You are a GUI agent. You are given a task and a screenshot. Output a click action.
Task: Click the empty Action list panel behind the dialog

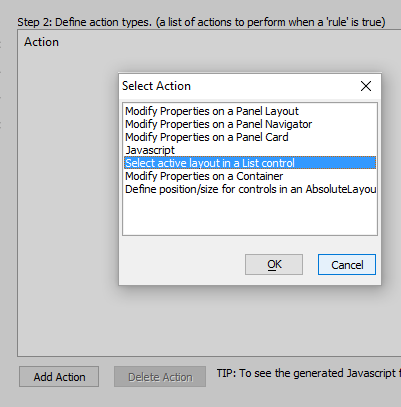point(67,200)
